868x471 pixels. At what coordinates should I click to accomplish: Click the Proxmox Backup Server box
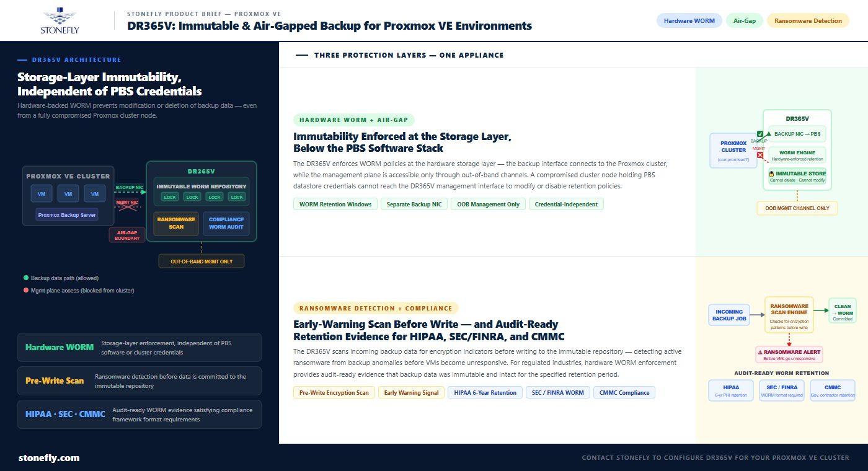tap(68, 215)
